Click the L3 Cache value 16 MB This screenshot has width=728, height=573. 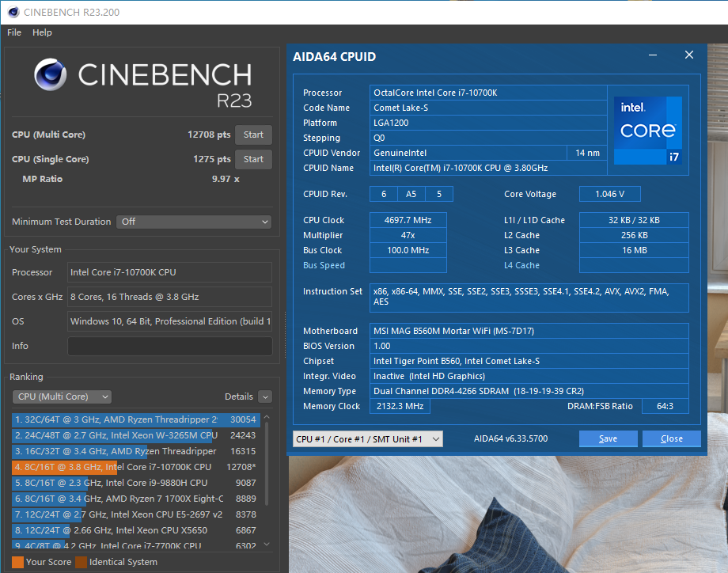point(634,250)
